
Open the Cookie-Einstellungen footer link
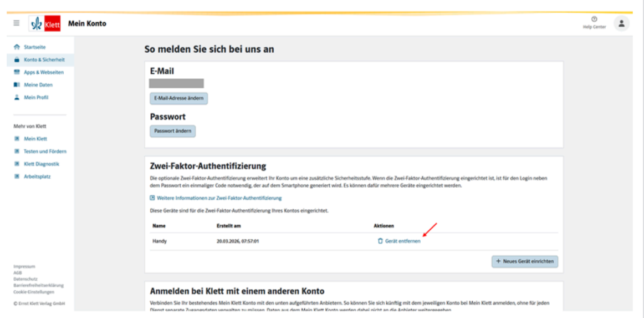[x=34, y=292]
